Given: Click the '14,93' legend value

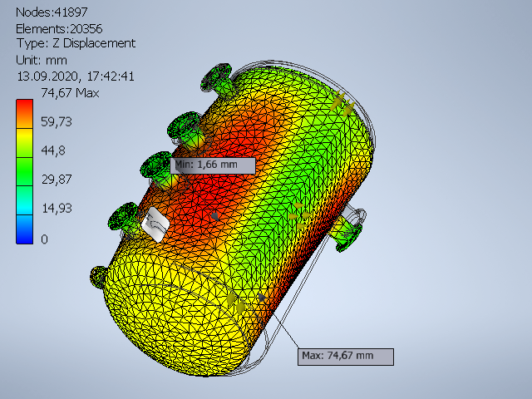Looking at the screenshot, I should click(x=57, y=209).
